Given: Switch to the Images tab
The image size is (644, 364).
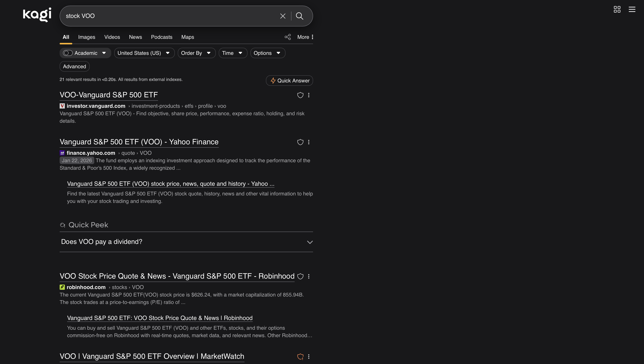Looking at the screenshot, I should pyautogui.click(x=86, y=37).
